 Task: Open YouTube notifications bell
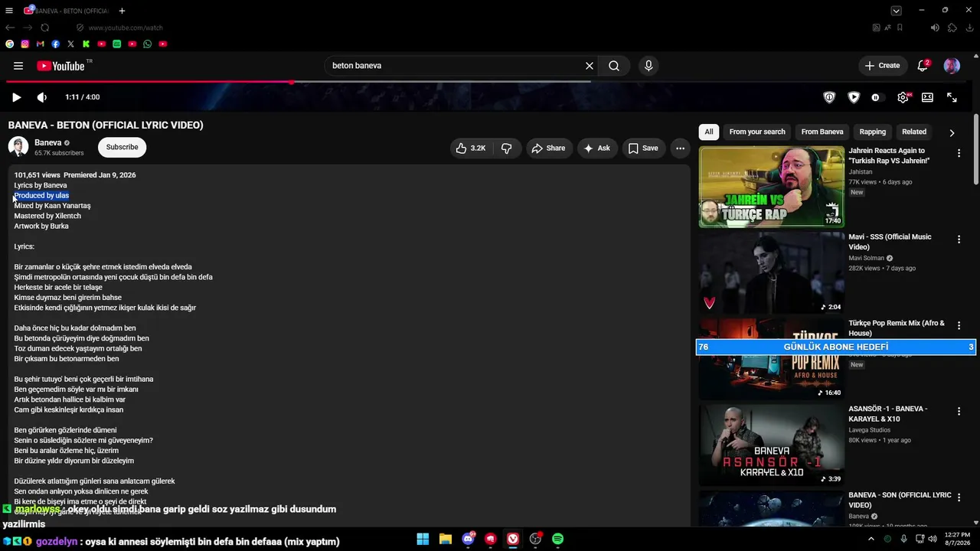tap(923, 66)
